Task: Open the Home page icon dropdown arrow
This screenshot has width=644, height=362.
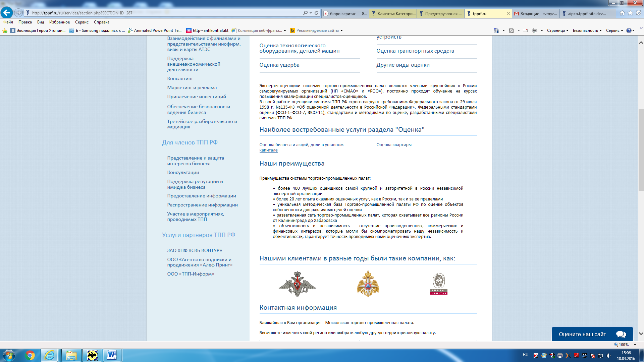Action: point(503,31)
